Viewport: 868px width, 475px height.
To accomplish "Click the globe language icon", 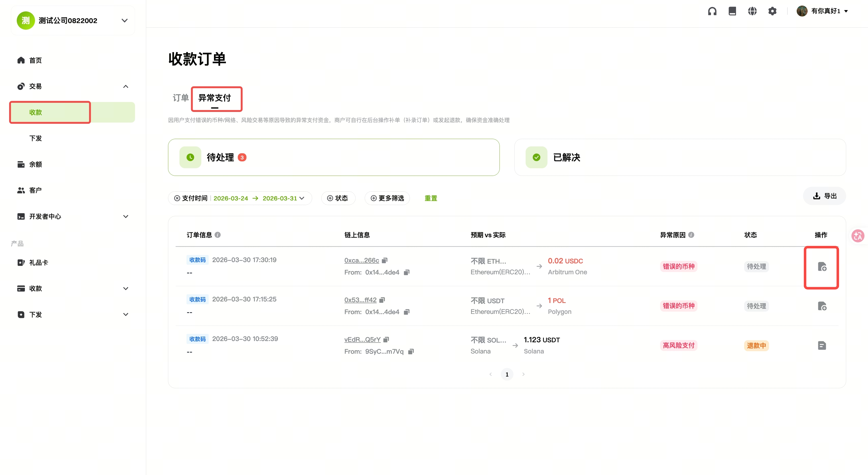I will [x=752, y=11].
